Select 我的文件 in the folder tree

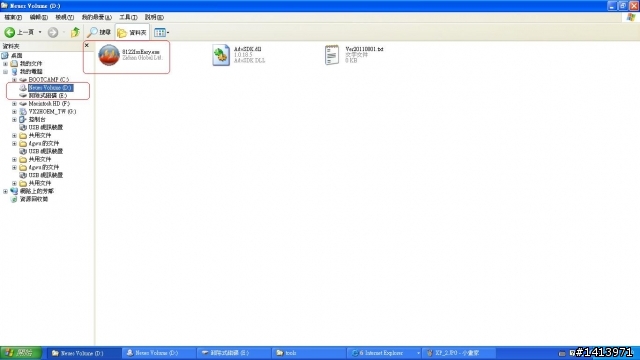point(31,64)
